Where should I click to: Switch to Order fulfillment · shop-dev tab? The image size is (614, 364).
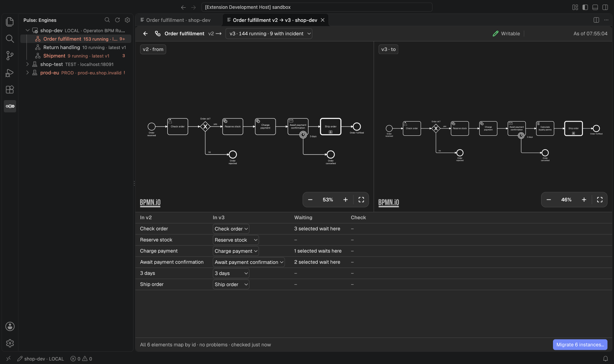click(x=178, y=20)
